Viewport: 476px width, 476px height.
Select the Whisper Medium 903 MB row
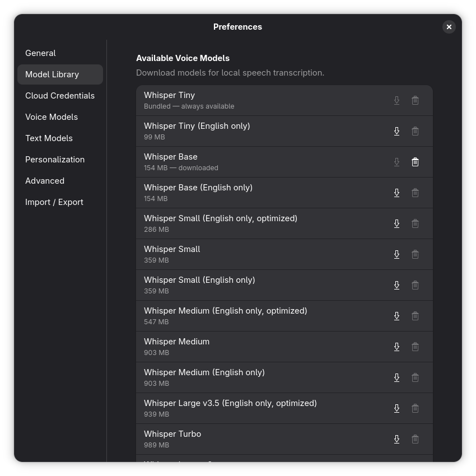click(252, 347)
